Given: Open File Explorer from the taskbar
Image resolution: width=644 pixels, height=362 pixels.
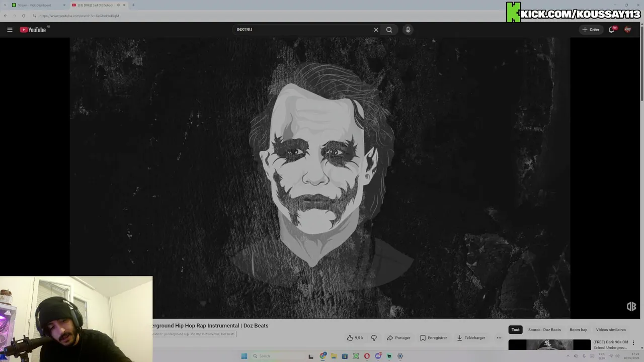Looking at the screenshot, I should tap(334, 356).
